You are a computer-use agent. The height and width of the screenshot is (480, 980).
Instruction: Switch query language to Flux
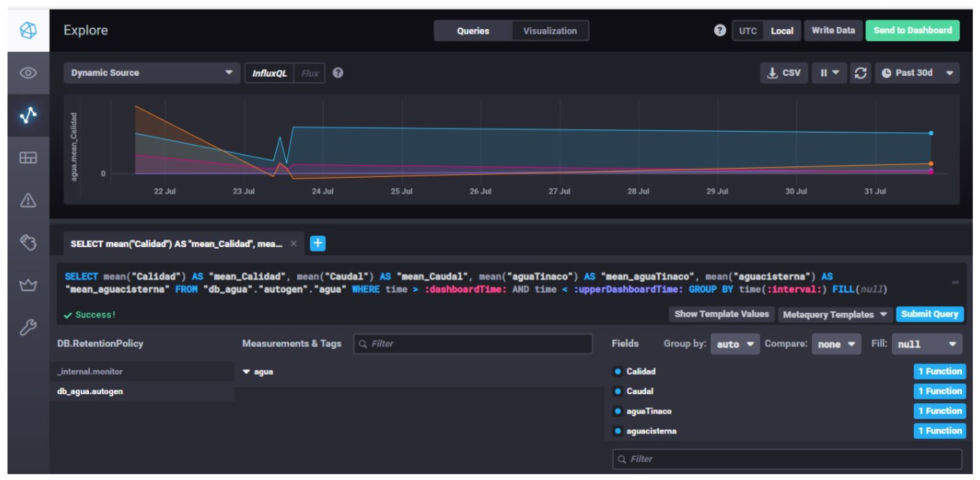pos(310,73)
